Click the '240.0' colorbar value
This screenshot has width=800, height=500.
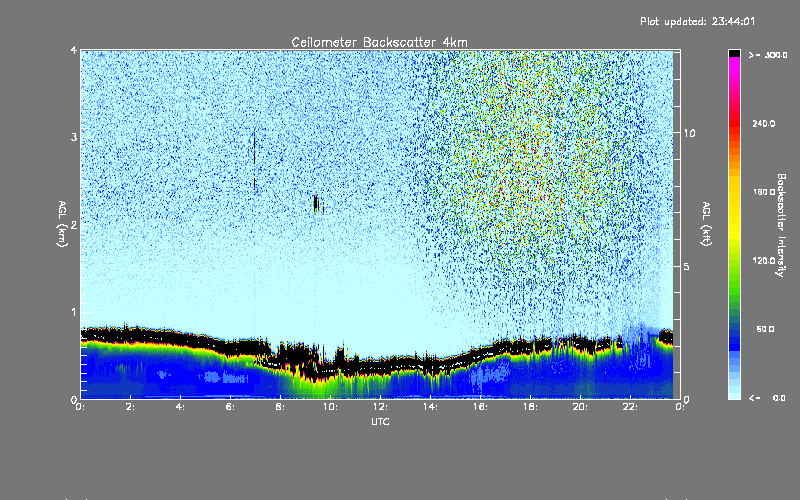pyautogui.click(x=764, y=123)
